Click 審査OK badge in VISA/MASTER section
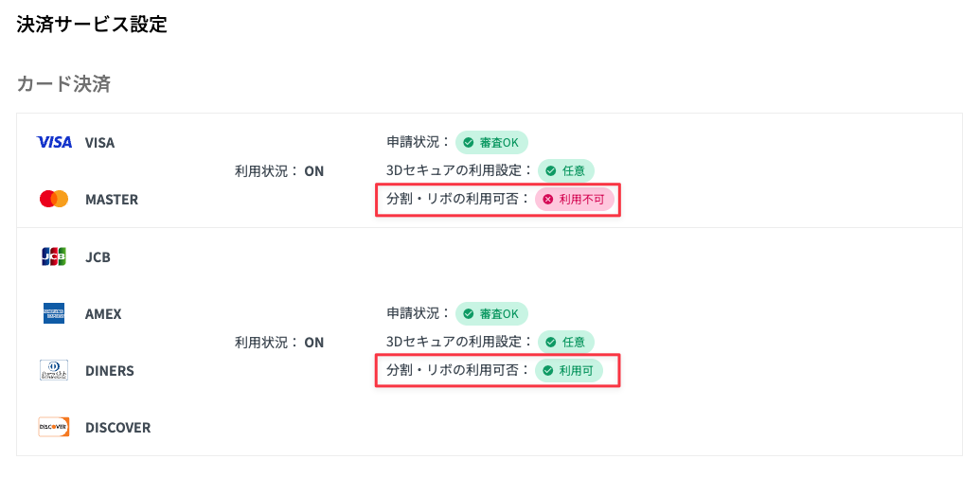This screenshot has width=980, height=477. [x=491, y=143]
